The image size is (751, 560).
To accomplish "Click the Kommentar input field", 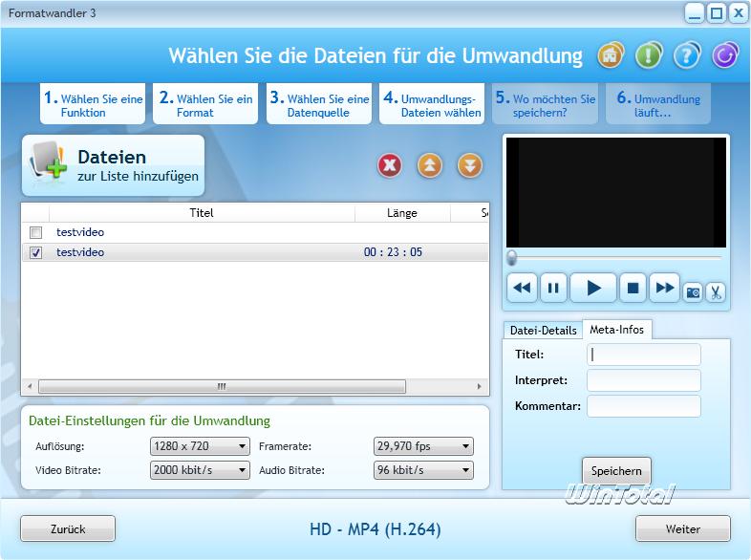I will pyautogui.click(x=644, y=406).
